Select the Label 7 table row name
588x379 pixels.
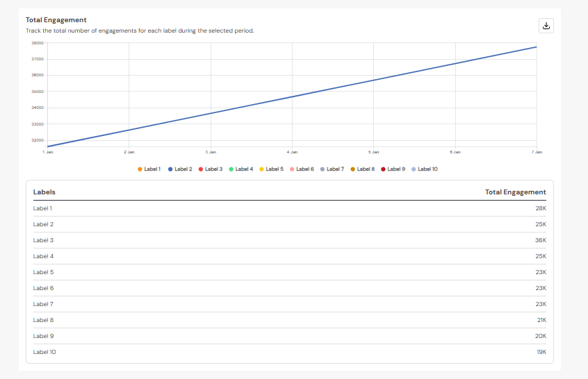click(43, 304)
